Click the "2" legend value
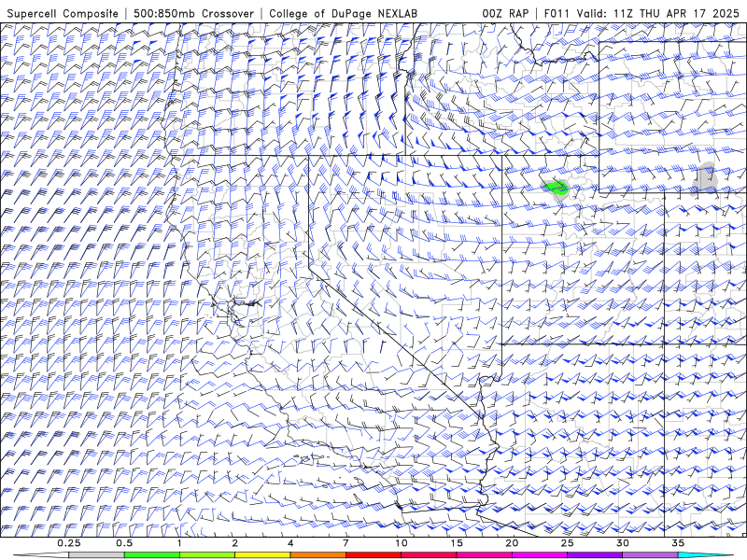The image size is (747, 560). pyautogui.click(x=235, y=543)
